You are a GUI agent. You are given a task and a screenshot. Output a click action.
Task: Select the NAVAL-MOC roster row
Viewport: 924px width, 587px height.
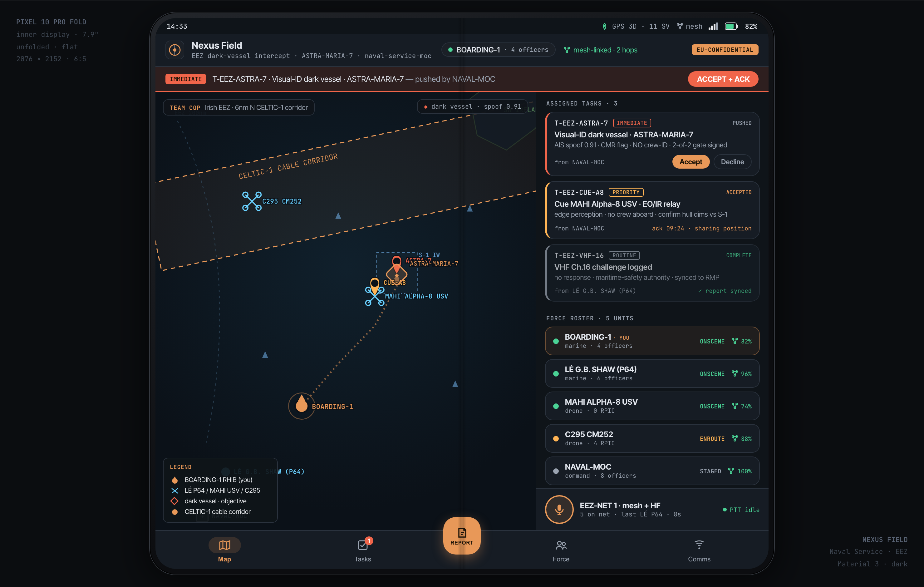coord(652,471)
